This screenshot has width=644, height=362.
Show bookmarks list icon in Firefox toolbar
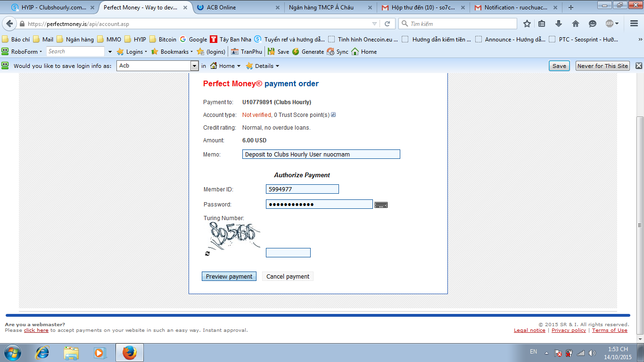(x=542, y=24)
